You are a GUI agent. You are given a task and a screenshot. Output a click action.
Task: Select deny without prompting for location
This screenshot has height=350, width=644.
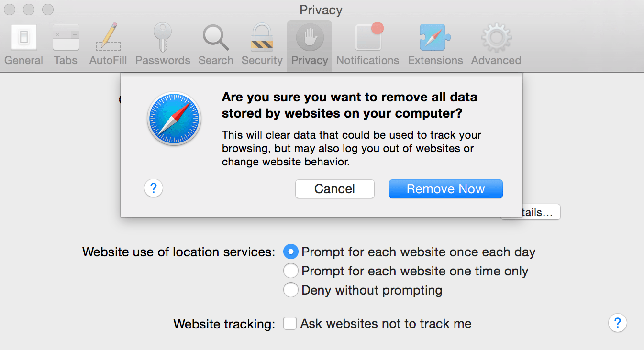(290, 290)
